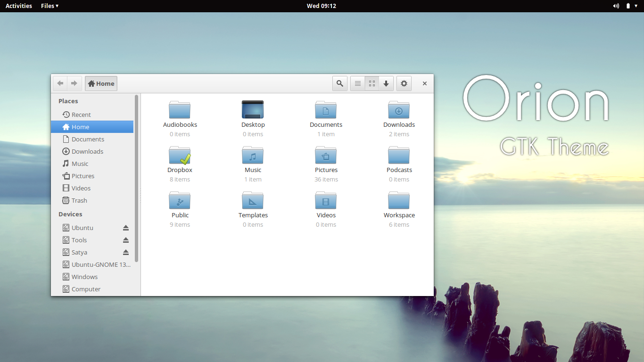
Task: Open view options down-arrow menu
Action: pyautogui.click(x=386, y=83)
